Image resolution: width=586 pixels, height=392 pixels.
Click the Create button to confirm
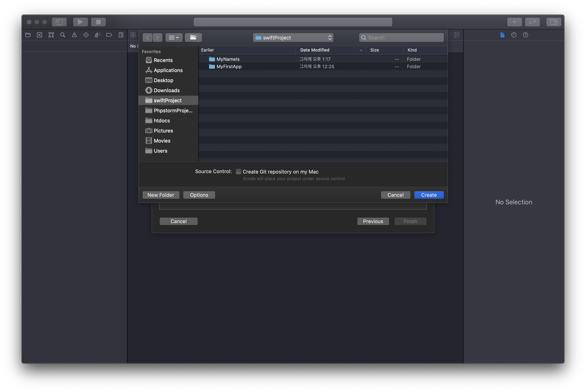tap(429, 195)
